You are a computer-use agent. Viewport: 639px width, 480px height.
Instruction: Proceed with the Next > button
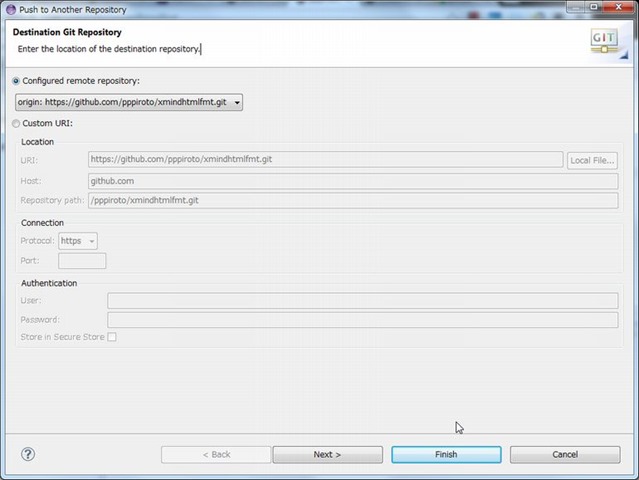click(327, 454)
